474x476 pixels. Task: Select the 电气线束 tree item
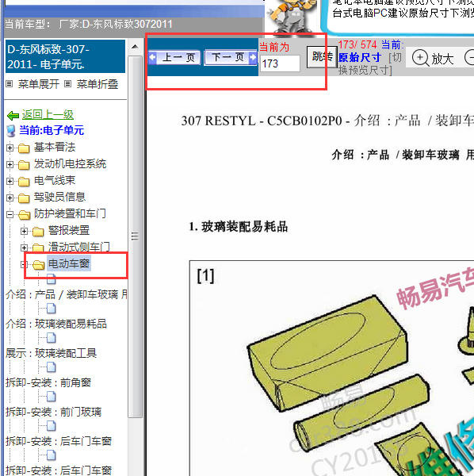click(x=55, y=181)
